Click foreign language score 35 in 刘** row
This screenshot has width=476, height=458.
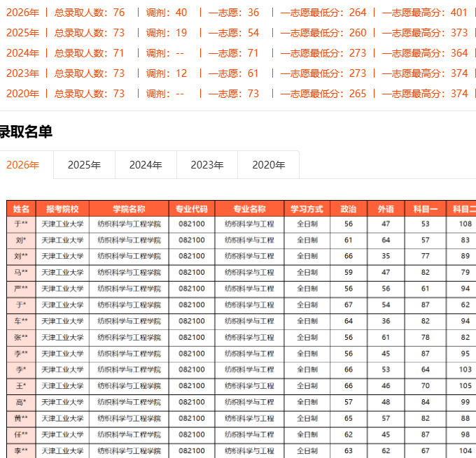pos(386,257)
